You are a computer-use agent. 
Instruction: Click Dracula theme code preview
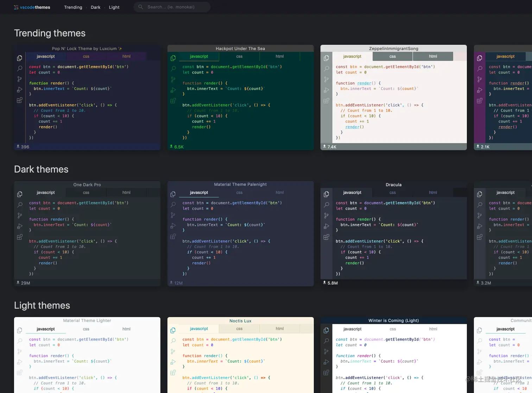point(399,238)
